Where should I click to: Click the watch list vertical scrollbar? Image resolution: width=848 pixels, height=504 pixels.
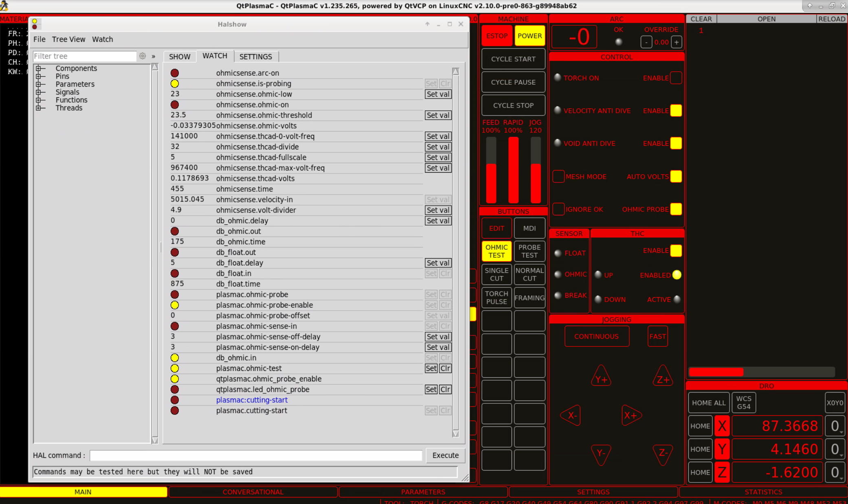455,252
